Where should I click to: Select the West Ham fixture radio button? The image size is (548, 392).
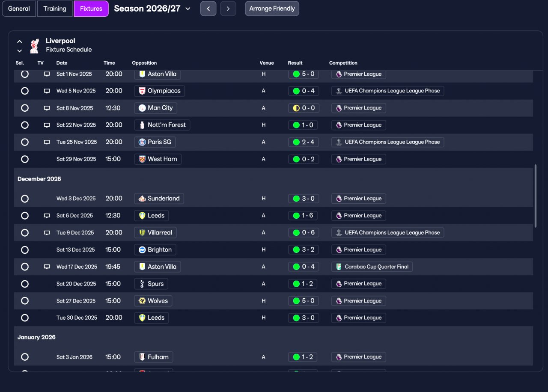[x=25, y=159]
